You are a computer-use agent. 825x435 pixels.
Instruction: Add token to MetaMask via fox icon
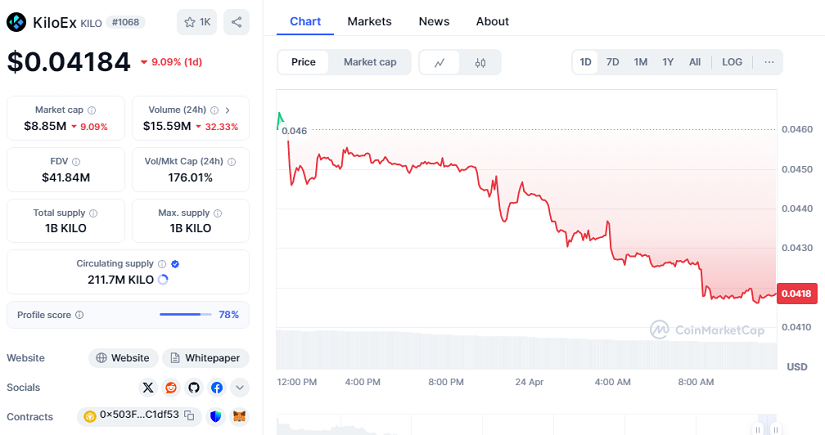click(239, 415)
